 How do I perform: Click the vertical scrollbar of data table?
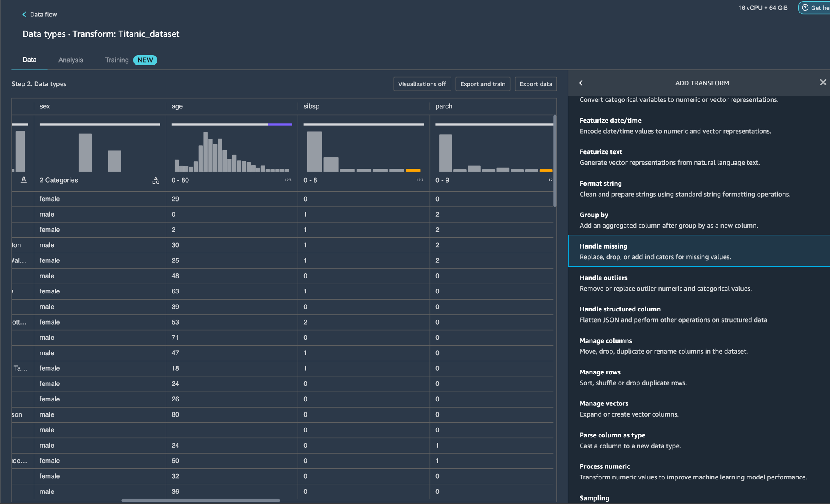tap(555, 161)
